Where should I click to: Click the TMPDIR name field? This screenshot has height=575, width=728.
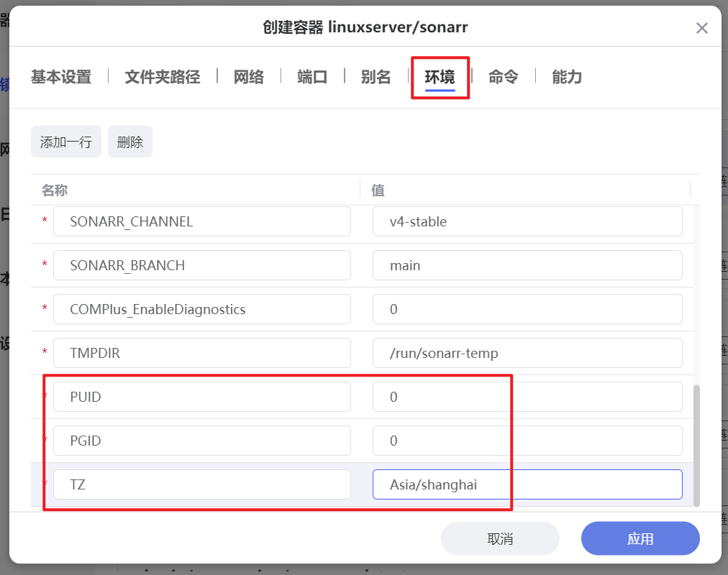pyautogui.click(x=202, y=353)
